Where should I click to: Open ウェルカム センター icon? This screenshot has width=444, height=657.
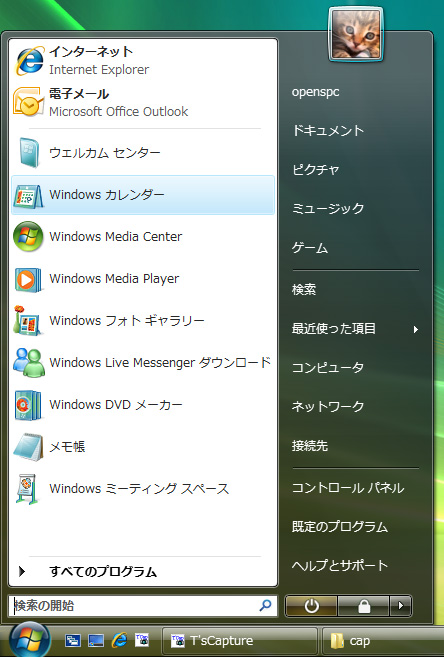pos(28,153)
